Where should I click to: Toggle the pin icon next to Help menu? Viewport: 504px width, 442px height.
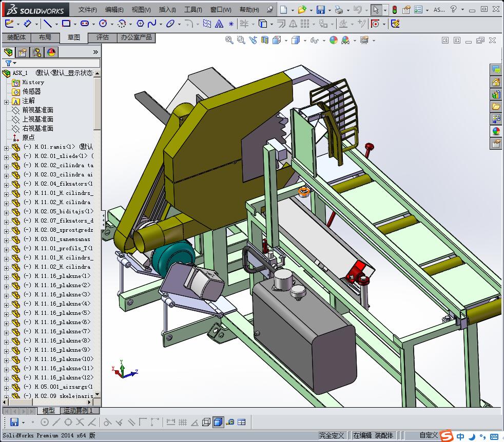click(270, 10)
